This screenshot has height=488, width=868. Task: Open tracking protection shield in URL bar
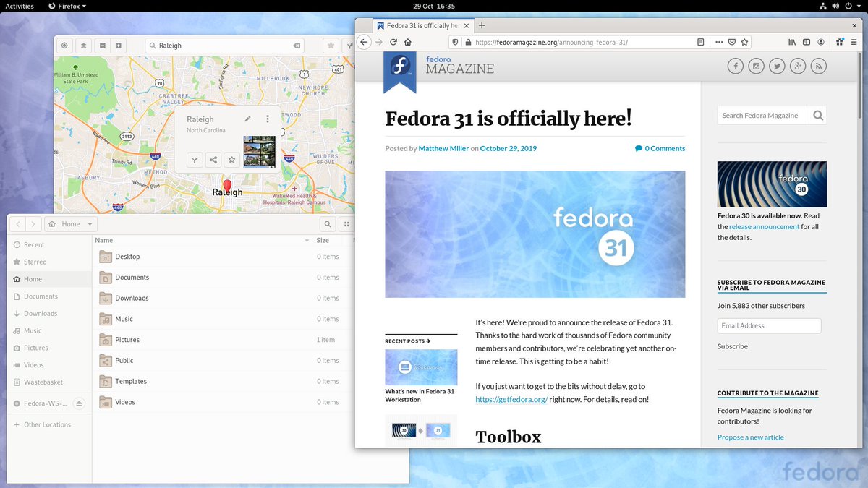(x=456, y=42)
